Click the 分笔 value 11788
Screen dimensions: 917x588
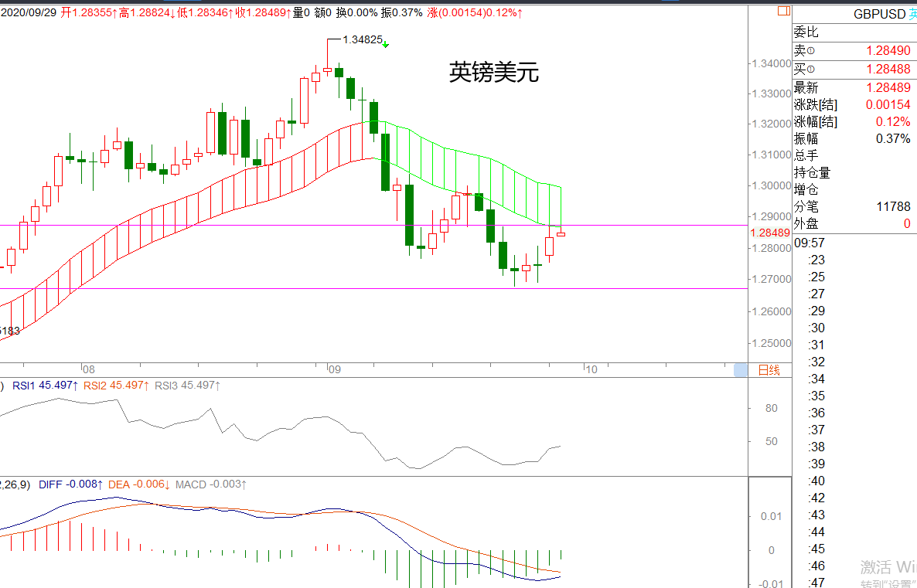click(x=893, y=206)
